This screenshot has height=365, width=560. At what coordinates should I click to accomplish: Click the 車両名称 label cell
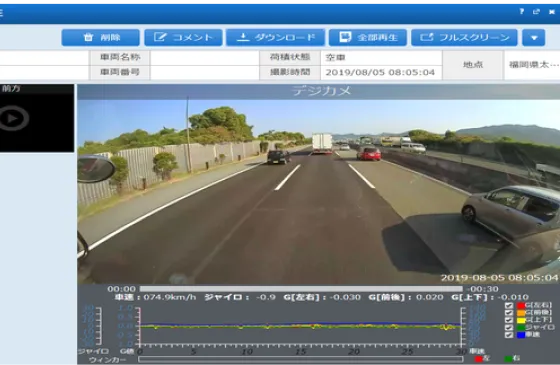120,58
